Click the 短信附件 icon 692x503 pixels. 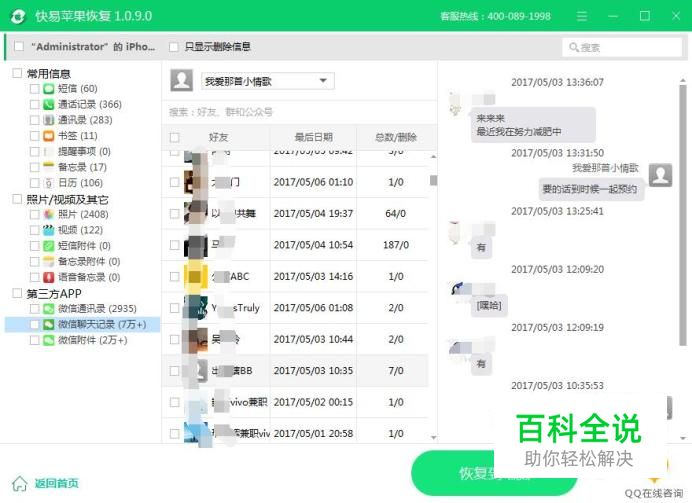(x=49, y=246)
